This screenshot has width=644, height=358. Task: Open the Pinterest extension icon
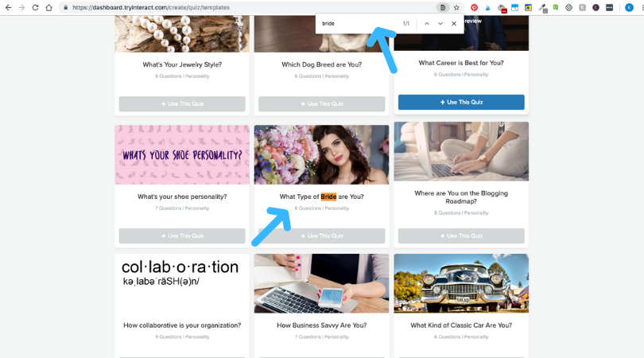475,7
